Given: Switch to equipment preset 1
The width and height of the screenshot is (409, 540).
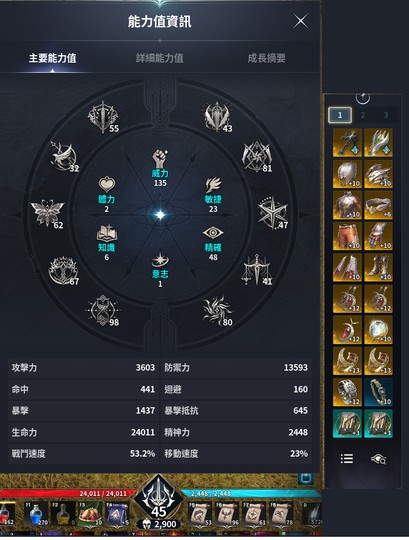Looking at the screenshot, I should coord(340,115).
